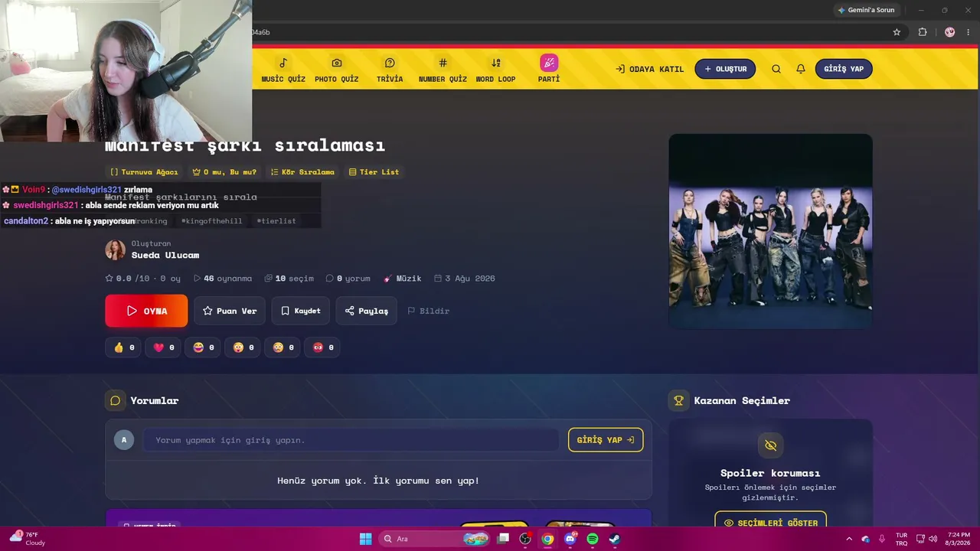
Task: Open the Chrome extensions puzzle icon
Action: [x=923, y=32]
